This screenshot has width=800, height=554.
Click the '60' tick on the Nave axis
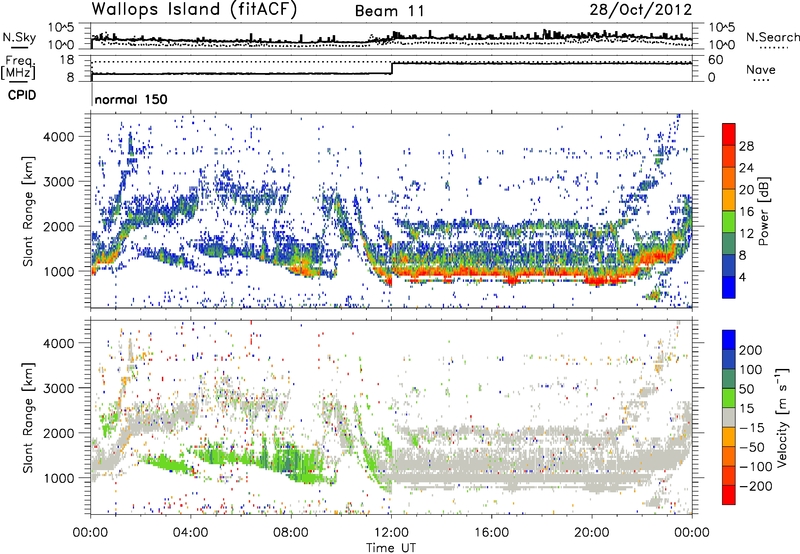[715, 60]
